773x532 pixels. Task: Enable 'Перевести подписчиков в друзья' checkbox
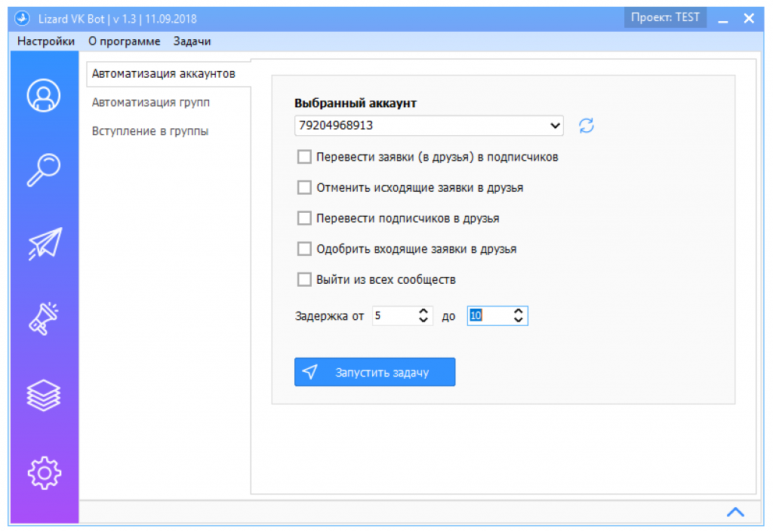[x=304, y=218]
